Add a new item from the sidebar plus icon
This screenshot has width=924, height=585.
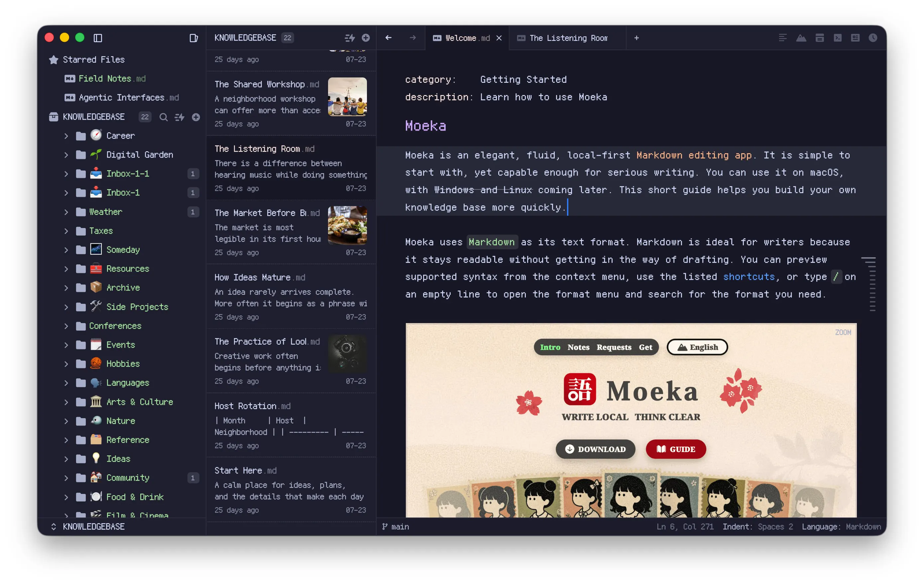196,117
